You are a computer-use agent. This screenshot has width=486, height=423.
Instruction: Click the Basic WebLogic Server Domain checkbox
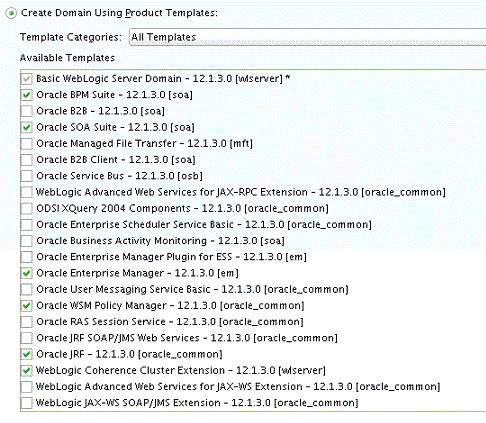pyautogui.click(x=27, y=79)
